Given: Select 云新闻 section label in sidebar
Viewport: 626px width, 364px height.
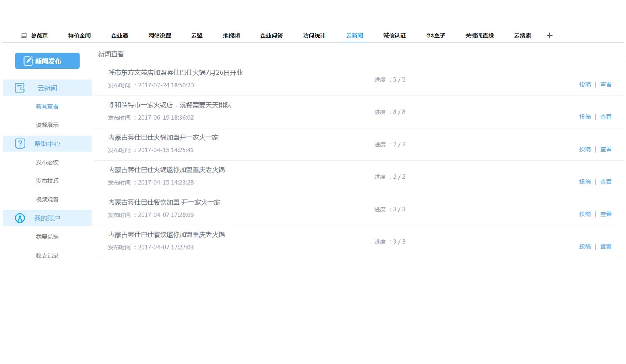Looking at the screenshot, I should click(x=47, y=88).
